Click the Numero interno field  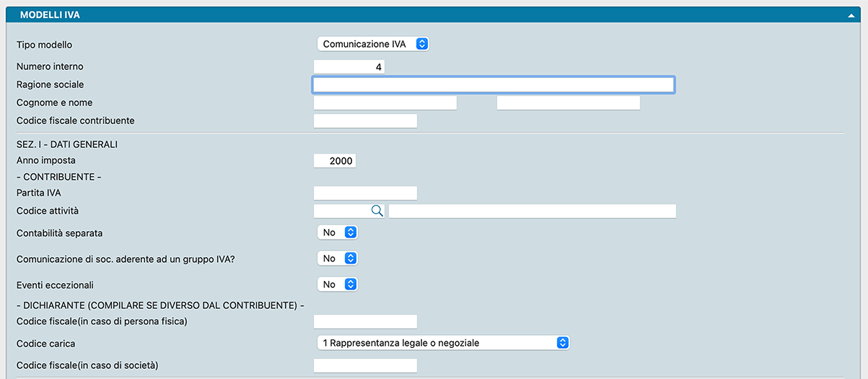coord(349,66)
